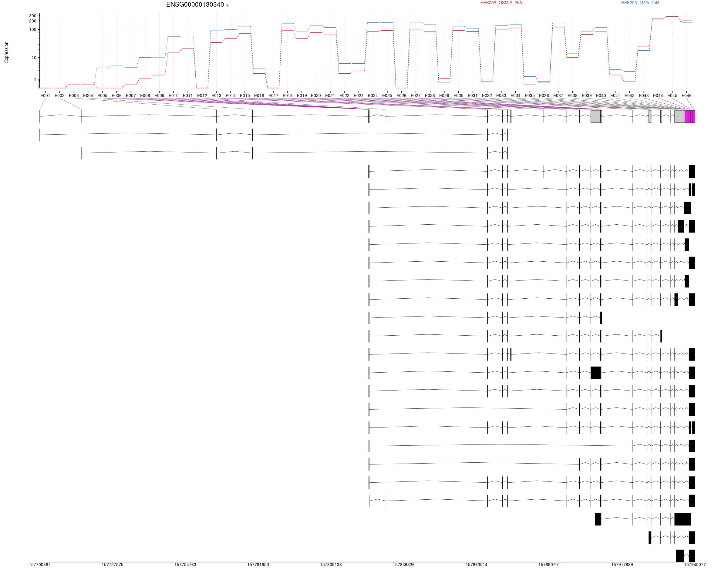Click exon label E011
This screenshot has height=570, width=728.
click(188, 96)
